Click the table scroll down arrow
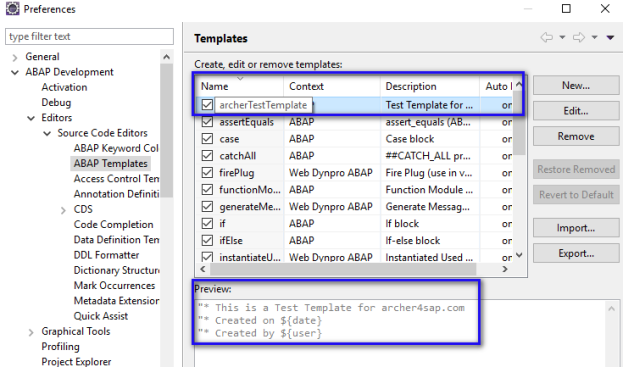This screenshot has height=367, width=623. 519,255
